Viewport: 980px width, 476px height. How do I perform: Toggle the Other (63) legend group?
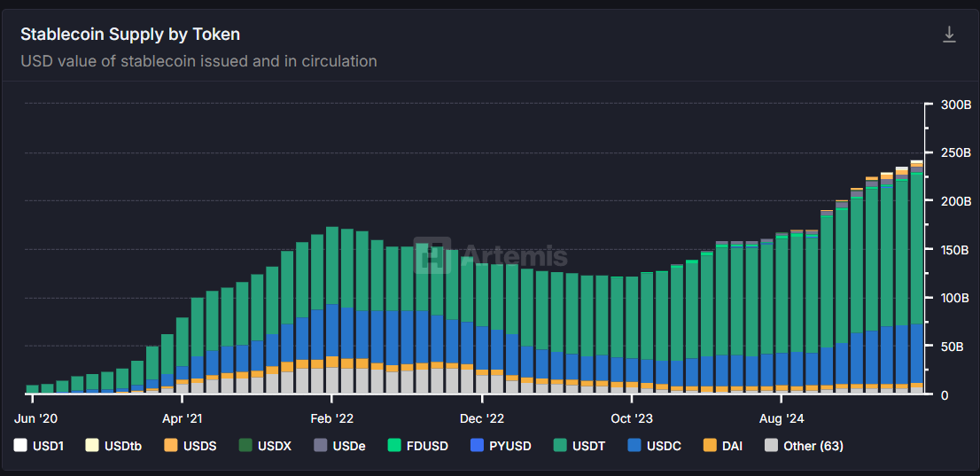pos(804,446)
